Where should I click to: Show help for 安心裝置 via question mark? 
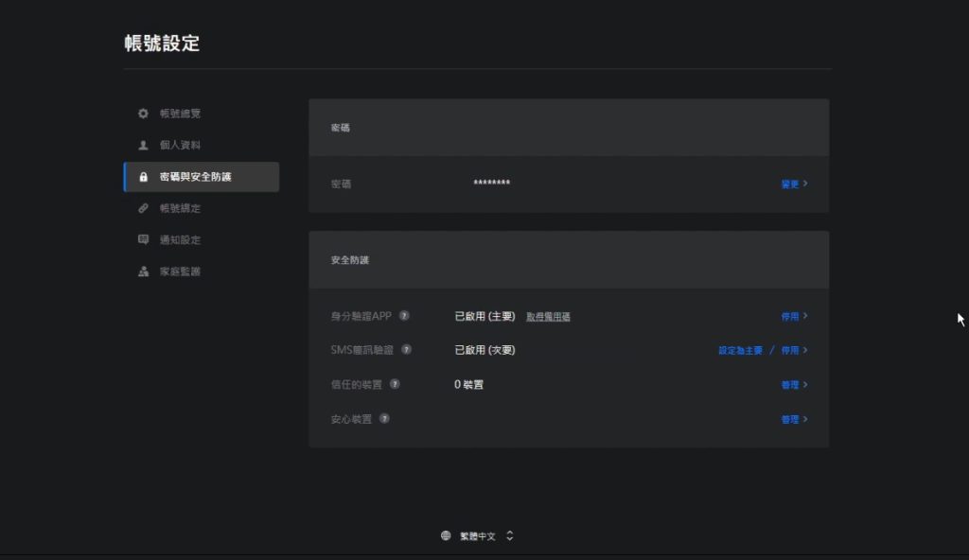(384, 419)
